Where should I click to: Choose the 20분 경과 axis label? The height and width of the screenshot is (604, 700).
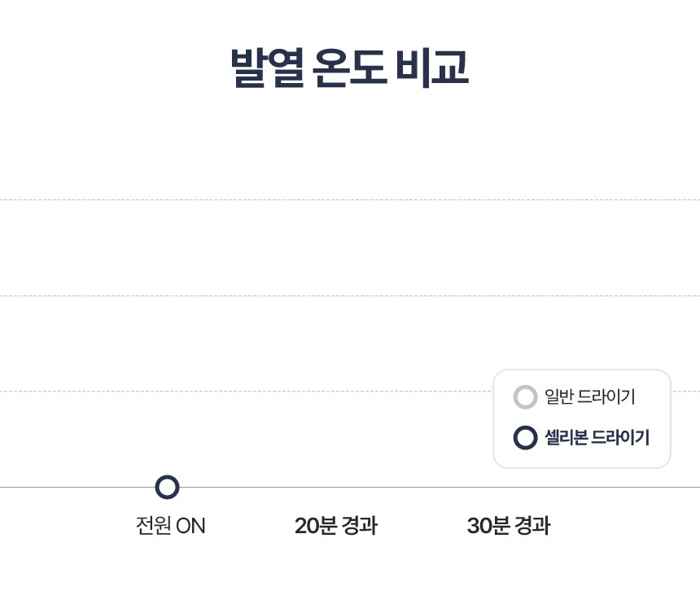[x=336, y=525]
